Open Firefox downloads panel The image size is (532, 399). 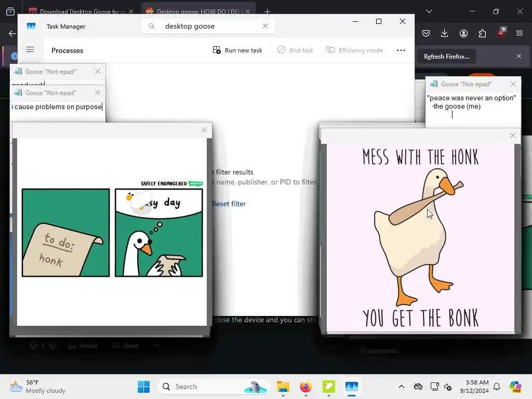click(x=445, y=33)
